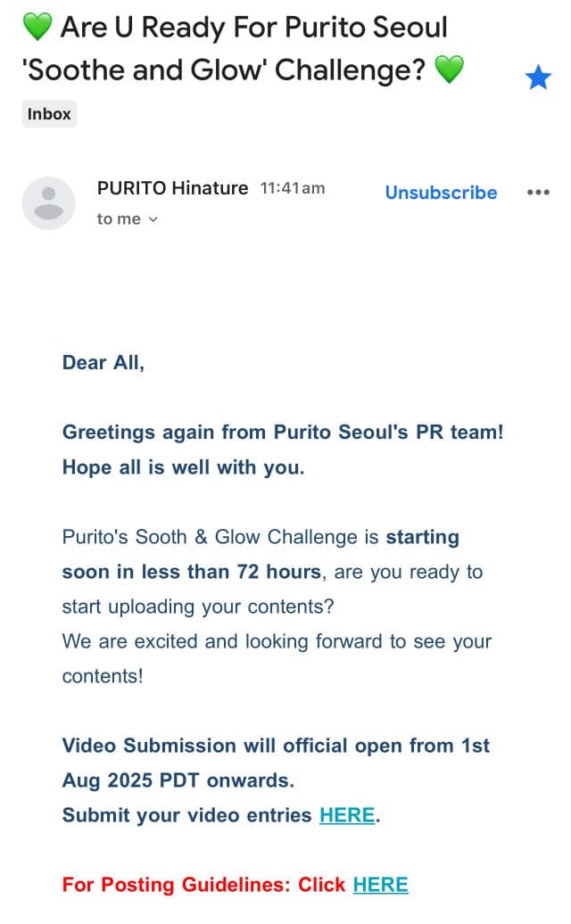The width and height of the screenshot is (571, 924).
Task: Tap the "Video Submission will official open" line
Action: coord(276,746)
